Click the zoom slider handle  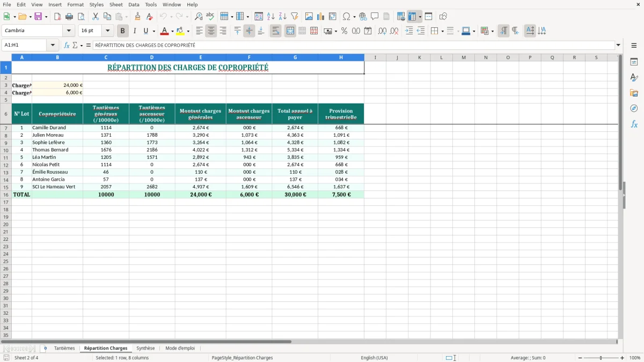point(601,358)
